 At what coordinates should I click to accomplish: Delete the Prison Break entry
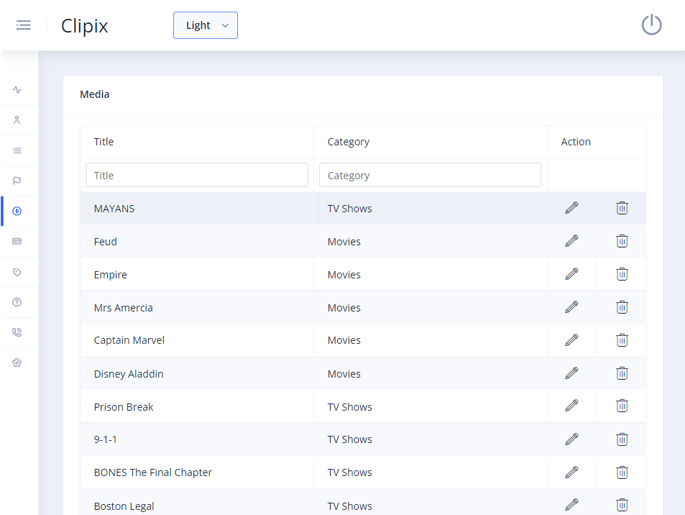click(x=621, y=406)
